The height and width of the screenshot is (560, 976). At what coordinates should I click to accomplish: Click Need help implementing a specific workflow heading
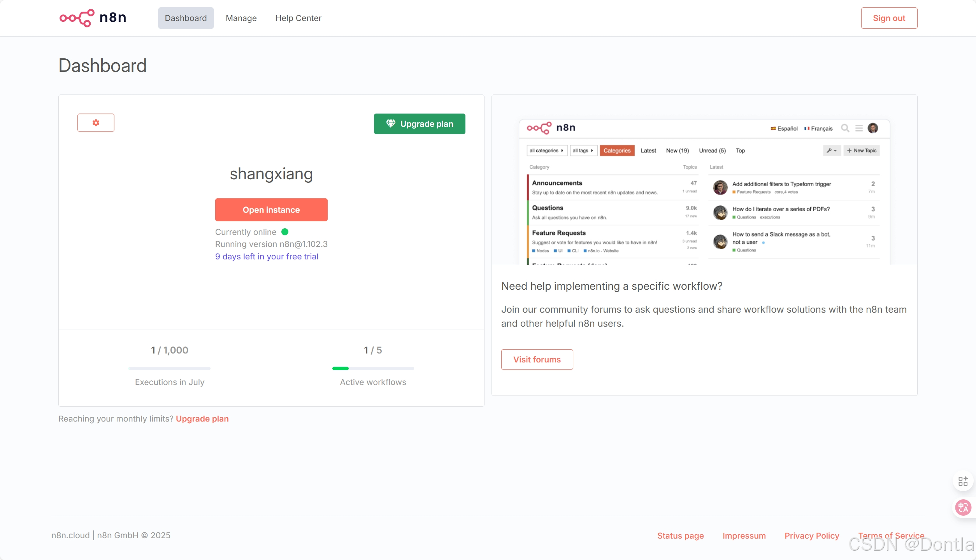point(612,286)
